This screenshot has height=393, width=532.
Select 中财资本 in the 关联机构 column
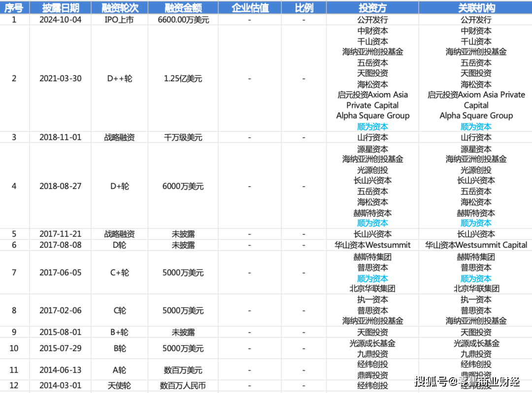[476, 31]
